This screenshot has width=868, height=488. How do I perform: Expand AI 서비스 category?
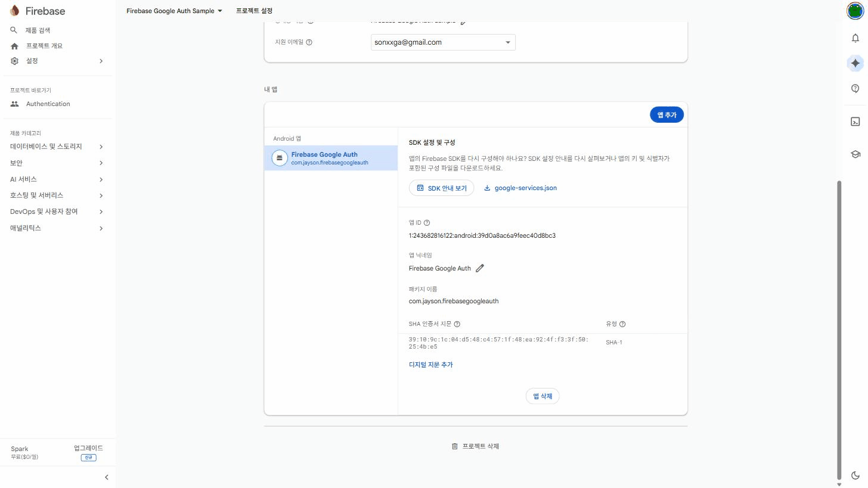[x=57, y=179]
